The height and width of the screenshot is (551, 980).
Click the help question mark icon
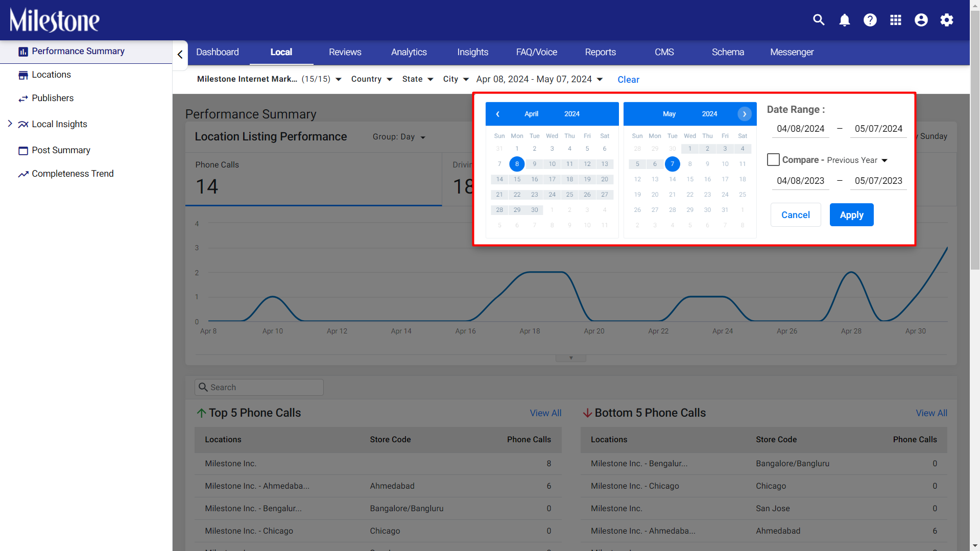[870, 20]
